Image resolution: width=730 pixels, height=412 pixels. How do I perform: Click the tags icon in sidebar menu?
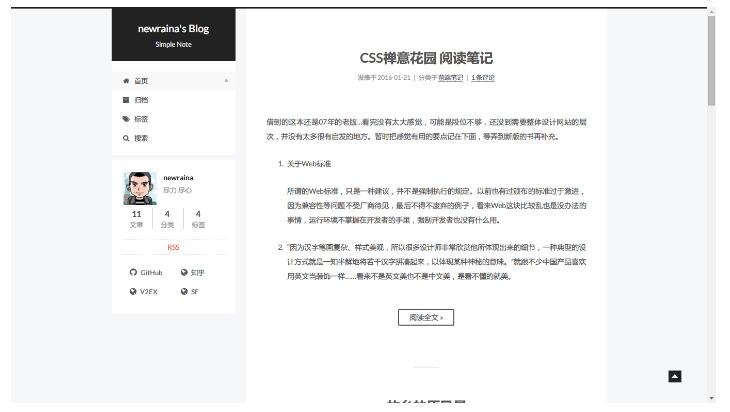(x=126, y=119)
